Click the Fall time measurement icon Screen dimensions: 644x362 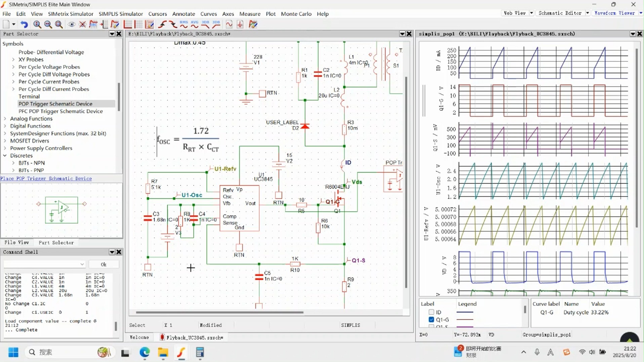(x=173, y=24)
